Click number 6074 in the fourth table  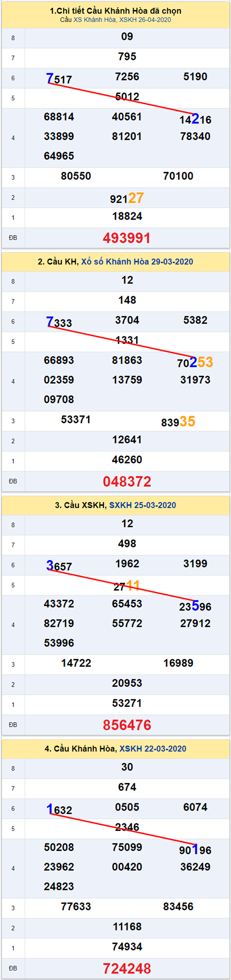[x=195, y=808]
